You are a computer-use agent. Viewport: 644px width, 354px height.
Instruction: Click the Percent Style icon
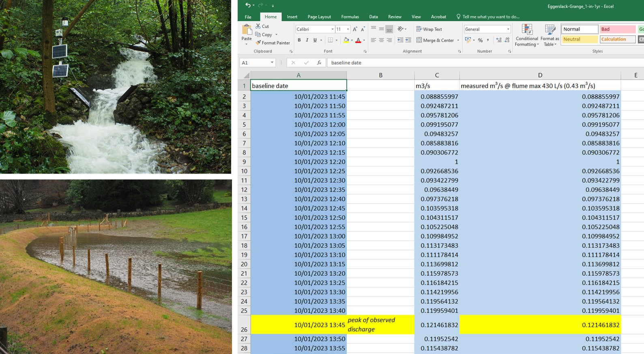(x=480, y=40)
